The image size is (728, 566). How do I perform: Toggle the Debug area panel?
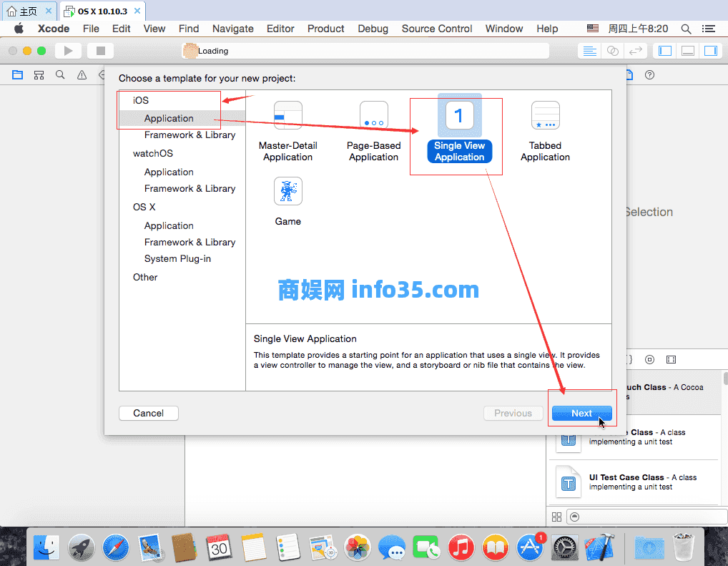688,51
